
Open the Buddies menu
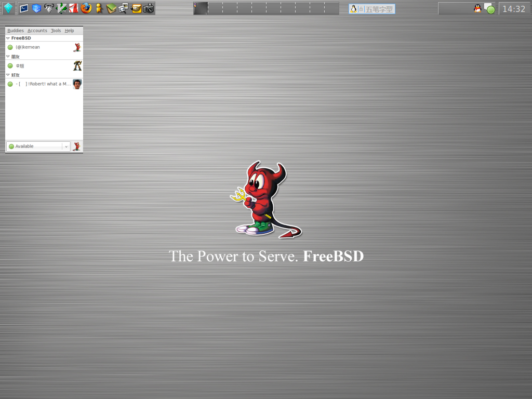pos(16,31)
